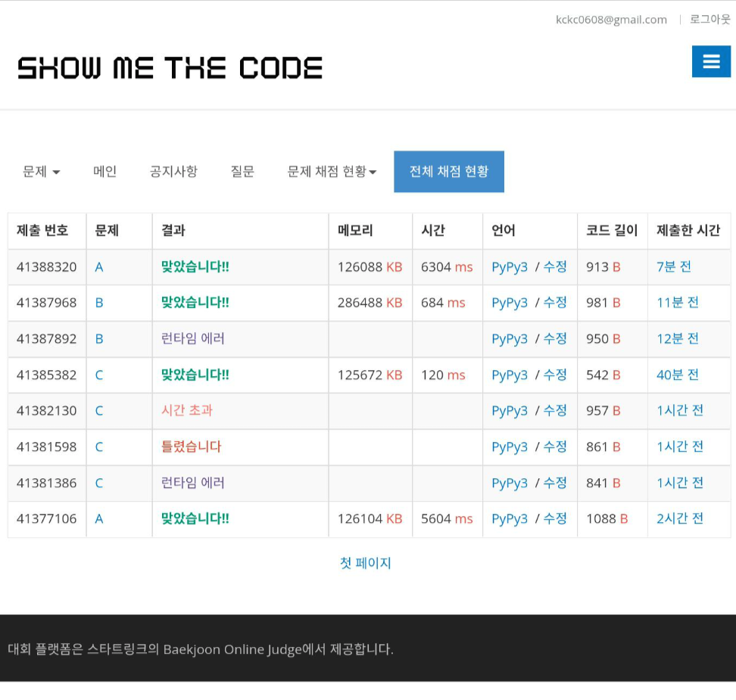
Task: Click PyPy3 source link in row 41381598
Action: point(510,446)
